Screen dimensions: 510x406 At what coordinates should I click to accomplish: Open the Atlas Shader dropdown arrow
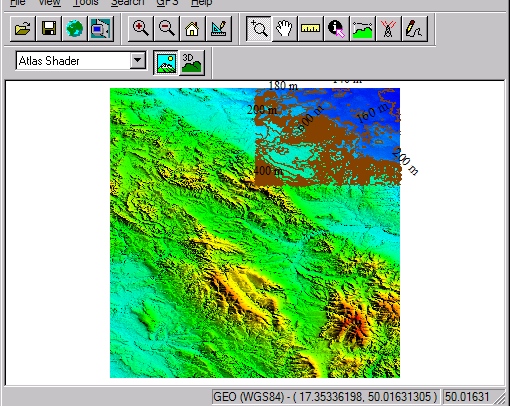click(137, 61)
